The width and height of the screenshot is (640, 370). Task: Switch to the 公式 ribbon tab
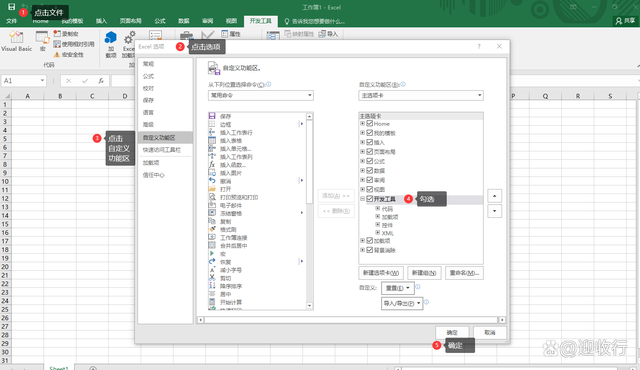(x=160, y=21)
